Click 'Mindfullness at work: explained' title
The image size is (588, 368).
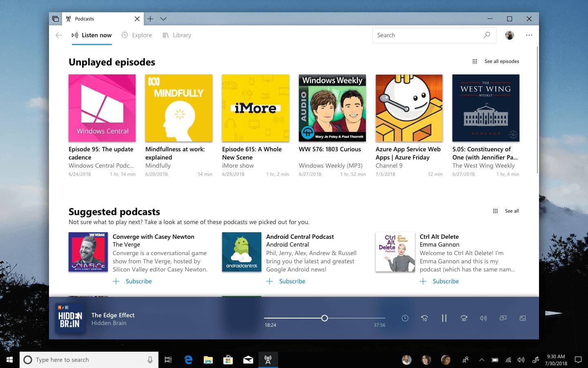point(175,153)
